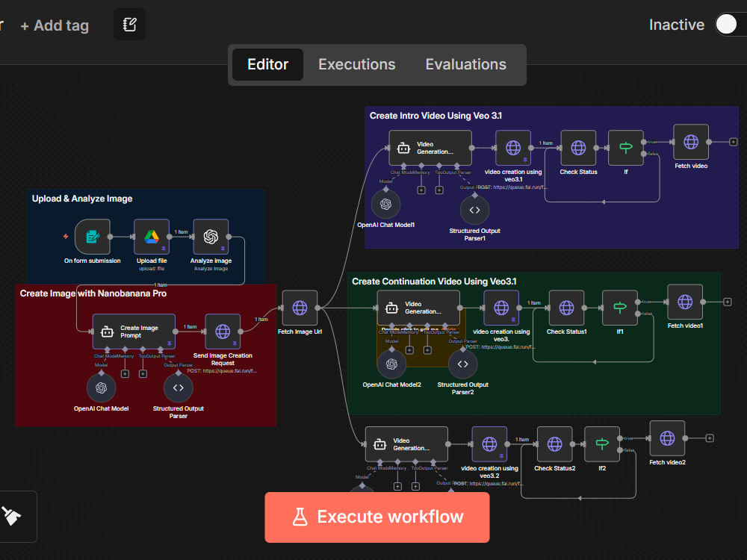Open the Structured Output Parser node
The height and width of the screenshot is (560, 747).
179,388
